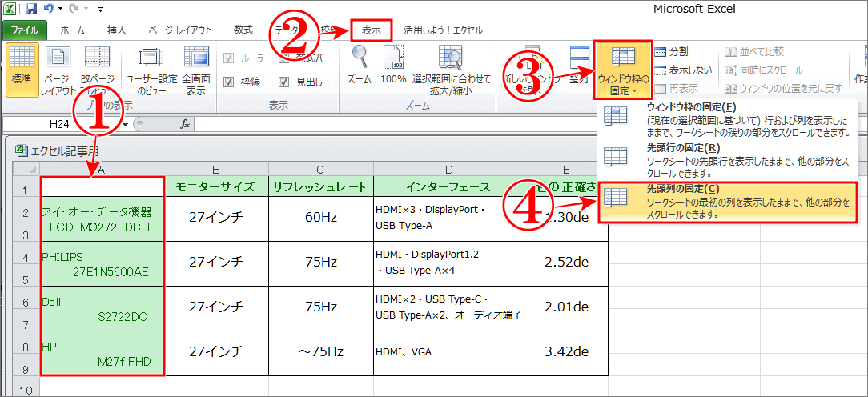Click the 60Hz cell
This screenshot has height=397, width=868.
pos(321,219)
